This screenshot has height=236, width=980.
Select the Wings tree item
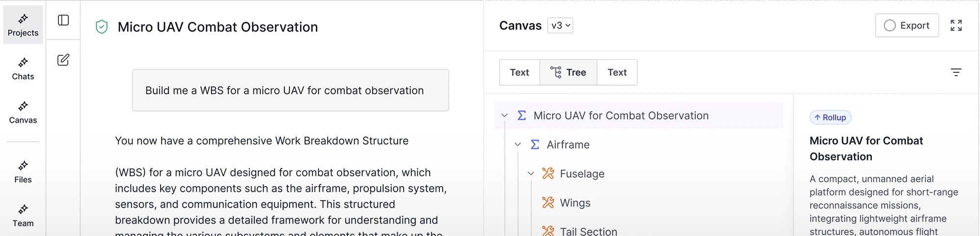pos(575,203)
